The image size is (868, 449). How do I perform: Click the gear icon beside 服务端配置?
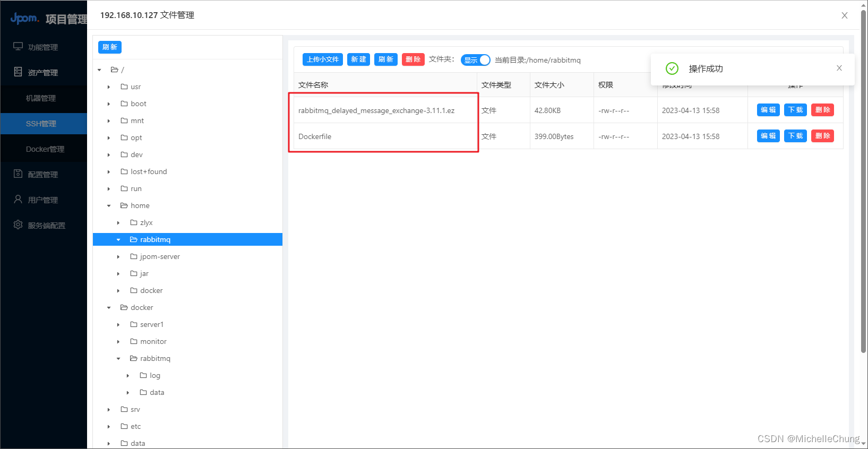(18, 225)
